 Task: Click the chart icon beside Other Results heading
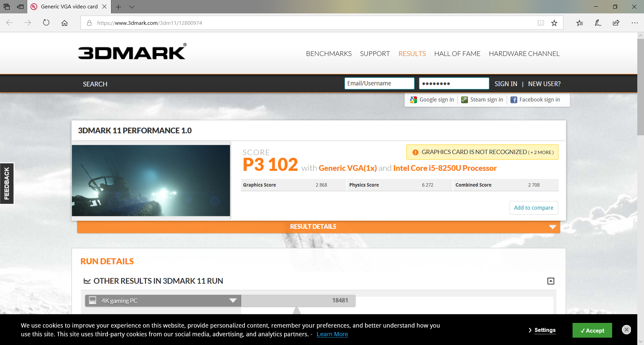tap(87, 281)
